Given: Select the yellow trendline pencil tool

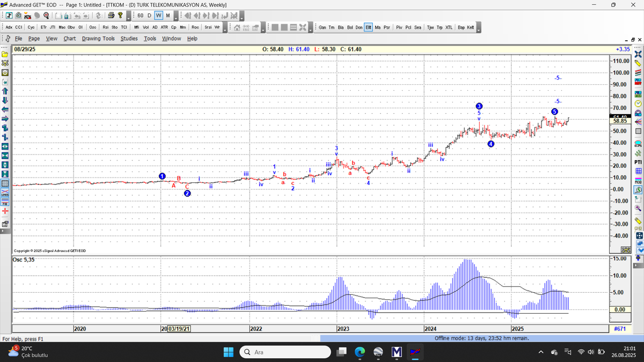Looking at the screenshot, I should click(x=638, y=63).
